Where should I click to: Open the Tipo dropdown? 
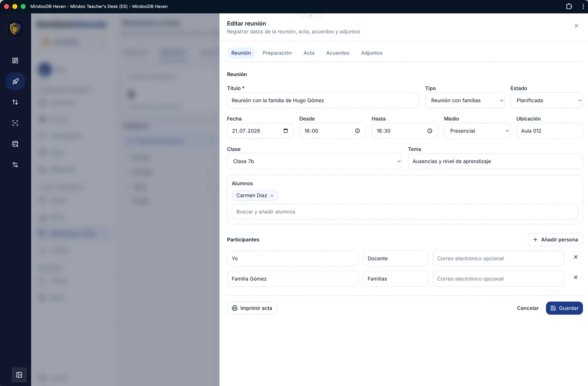click(x=465, y=100)
